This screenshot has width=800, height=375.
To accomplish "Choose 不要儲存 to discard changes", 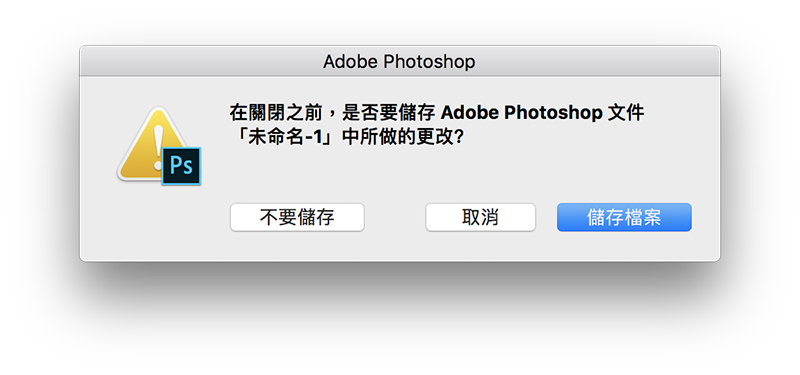I will (297, 217).
